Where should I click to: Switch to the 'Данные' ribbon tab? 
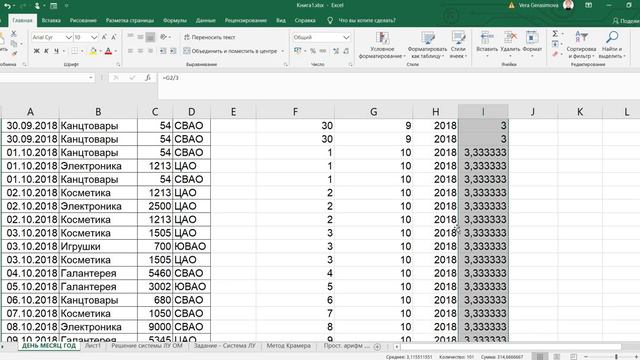point(205,20)
